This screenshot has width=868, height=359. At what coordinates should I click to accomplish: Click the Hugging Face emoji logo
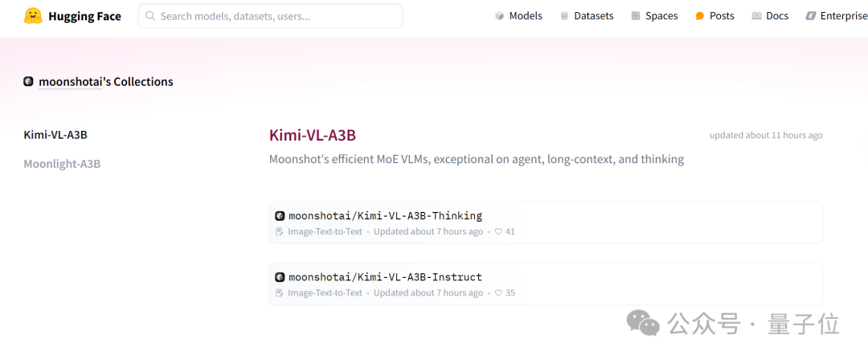(33, 16)
